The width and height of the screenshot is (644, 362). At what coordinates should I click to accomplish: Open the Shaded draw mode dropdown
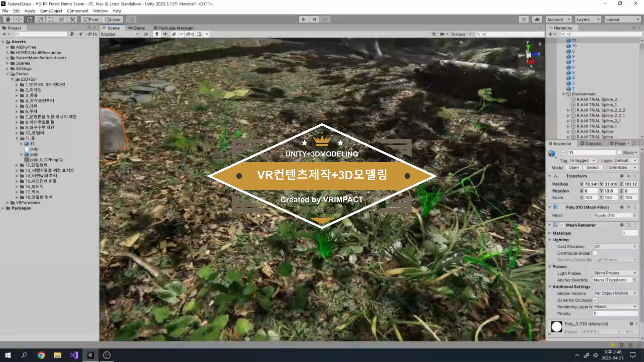click(119, 34)
